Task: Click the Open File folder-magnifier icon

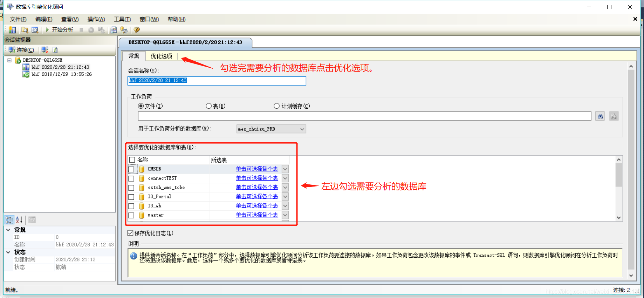Action: 25,30
